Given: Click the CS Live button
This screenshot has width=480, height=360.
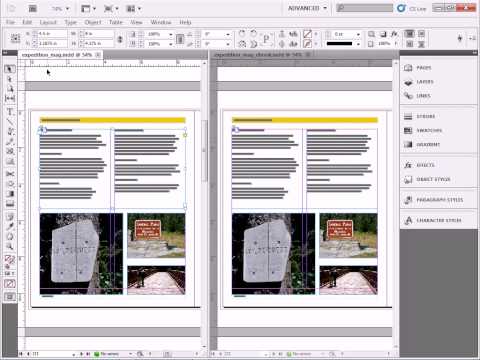Looking at the screenshot, I should click(x=412, y=8).
